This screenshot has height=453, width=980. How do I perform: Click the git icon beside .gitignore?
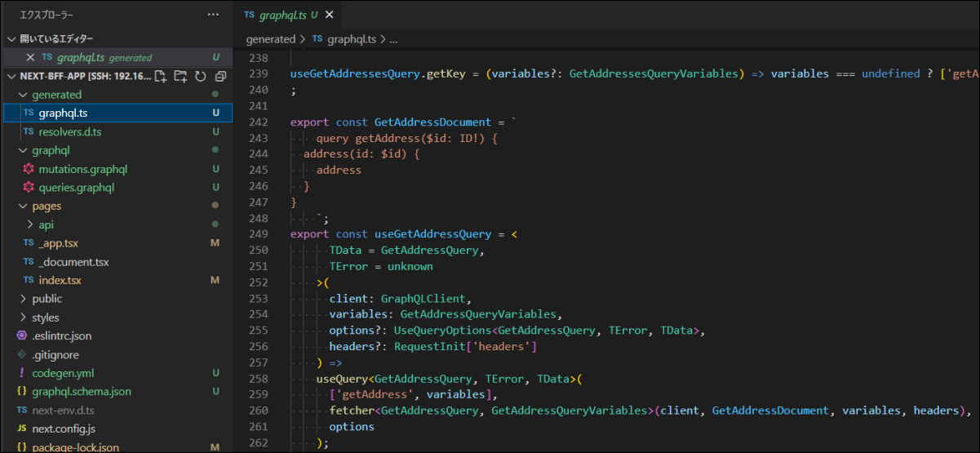(x=22, y=354)
